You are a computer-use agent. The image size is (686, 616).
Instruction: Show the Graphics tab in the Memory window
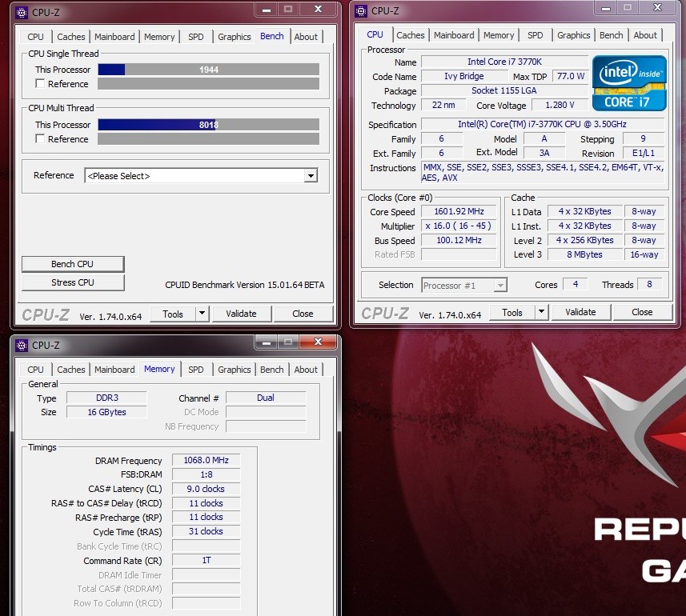[234, 370]
